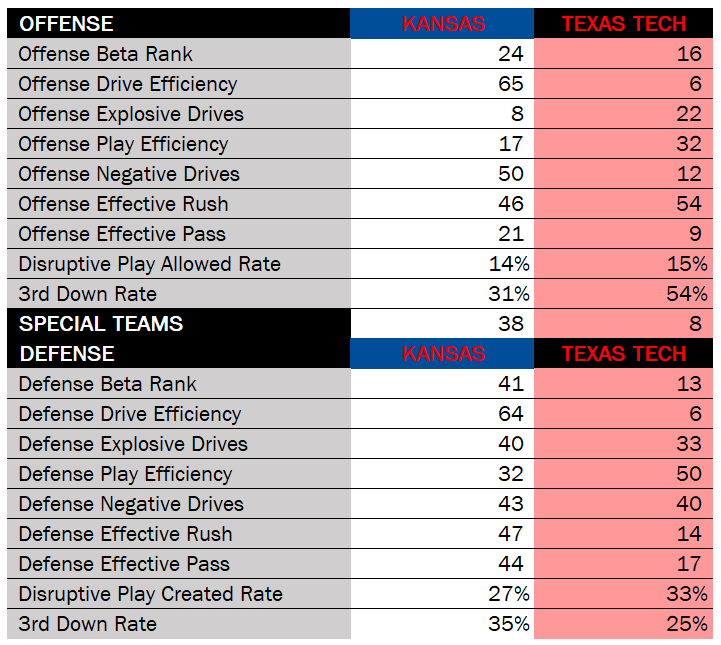Select the Offense Negative Drives label
721x645 pixels.
click(129, 174)
